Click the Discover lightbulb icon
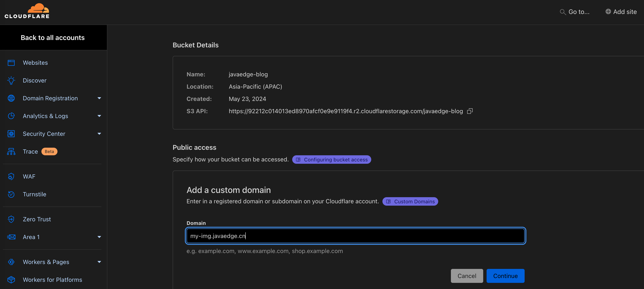Viewport: 644px width, 289px height. coord(11,80)
